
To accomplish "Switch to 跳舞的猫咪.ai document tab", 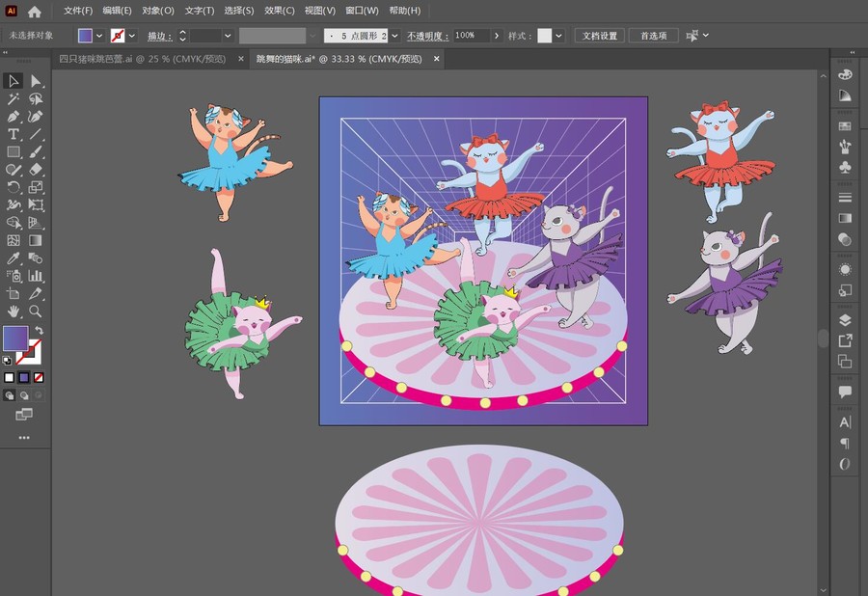I will [339, 59].
